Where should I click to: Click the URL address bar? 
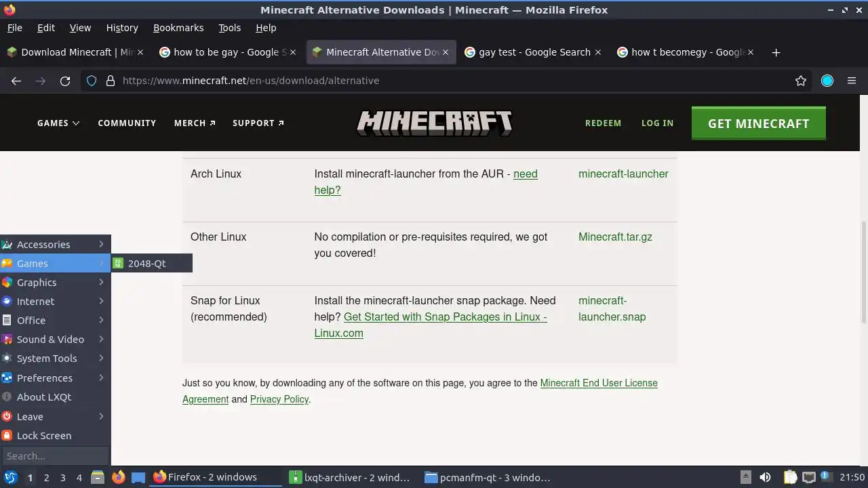coord(448,81)
